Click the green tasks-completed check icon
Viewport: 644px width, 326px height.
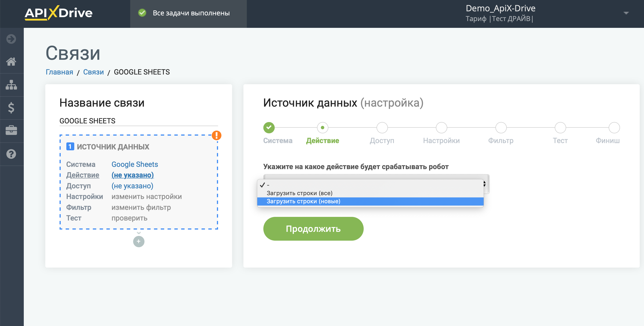click(142, 13)
